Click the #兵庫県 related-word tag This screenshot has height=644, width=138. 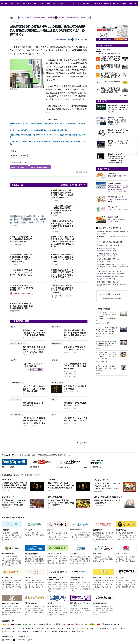click(23, 156)
